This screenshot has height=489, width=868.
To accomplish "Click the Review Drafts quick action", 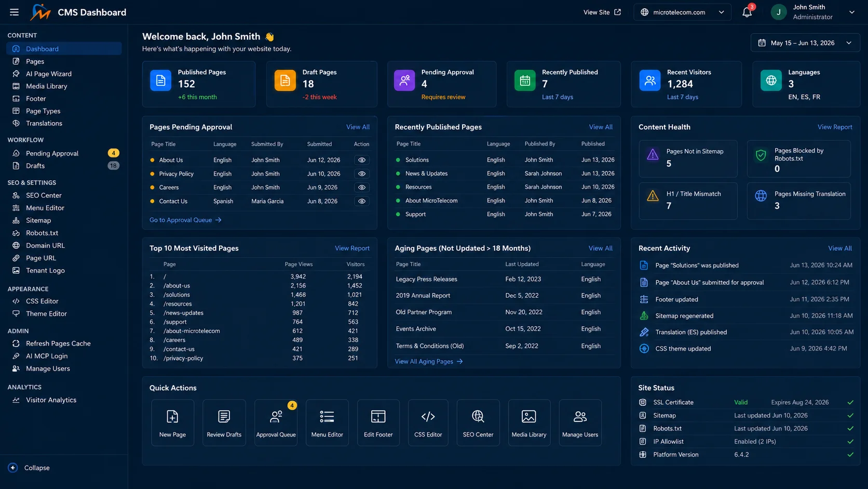I will pyautogui.click(x=224, y=422).
